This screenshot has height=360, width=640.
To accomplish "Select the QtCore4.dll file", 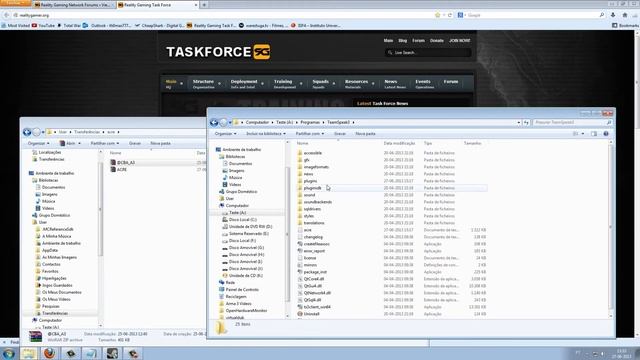I will tap(313, 279).
